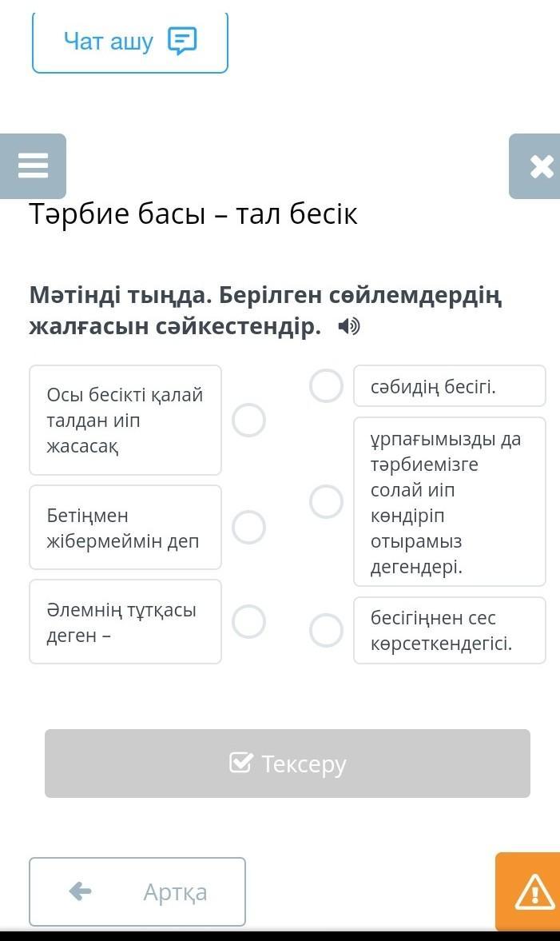Viewport: 560px width, 941px height.
Task: Click the back arrow icon
Action: pyautogui.click(x=81, y=891)
